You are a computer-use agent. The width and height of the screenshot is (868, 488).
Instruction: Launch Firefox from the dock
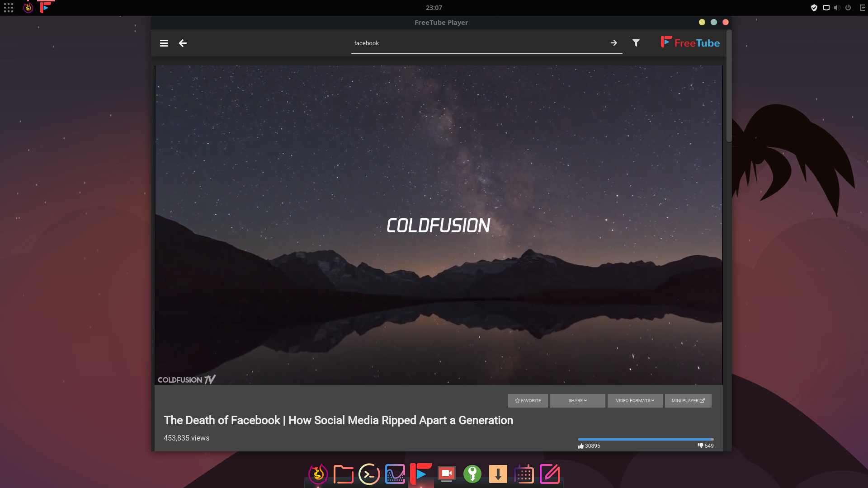(x=318, y=474)
